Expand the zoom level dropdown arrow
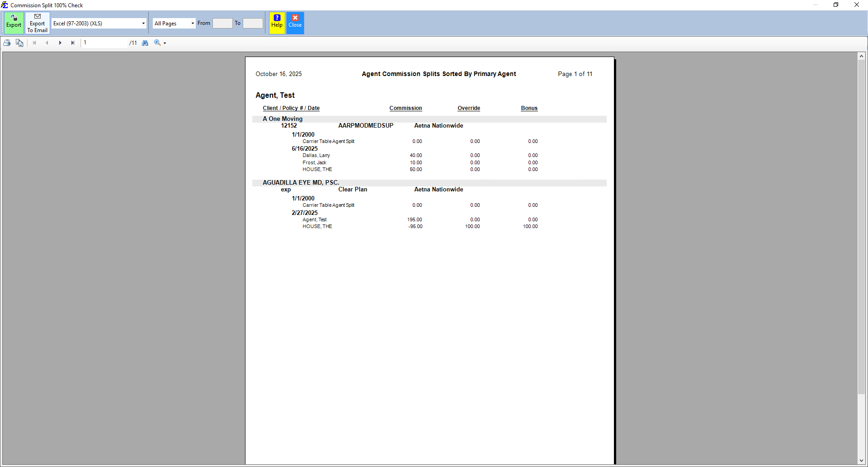This screenshot has width=868, height=467. (x=165, y=43)
